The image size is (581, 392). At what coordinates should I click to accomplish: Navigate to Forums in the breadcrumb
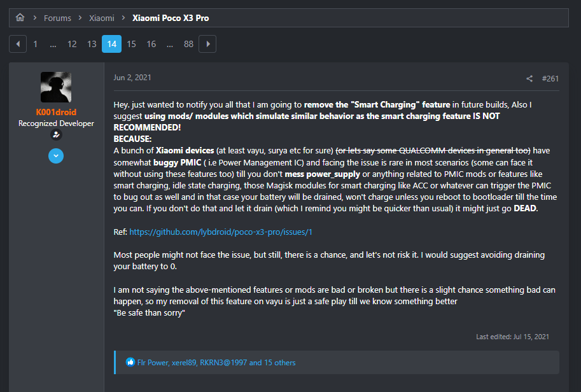point(57,18)
